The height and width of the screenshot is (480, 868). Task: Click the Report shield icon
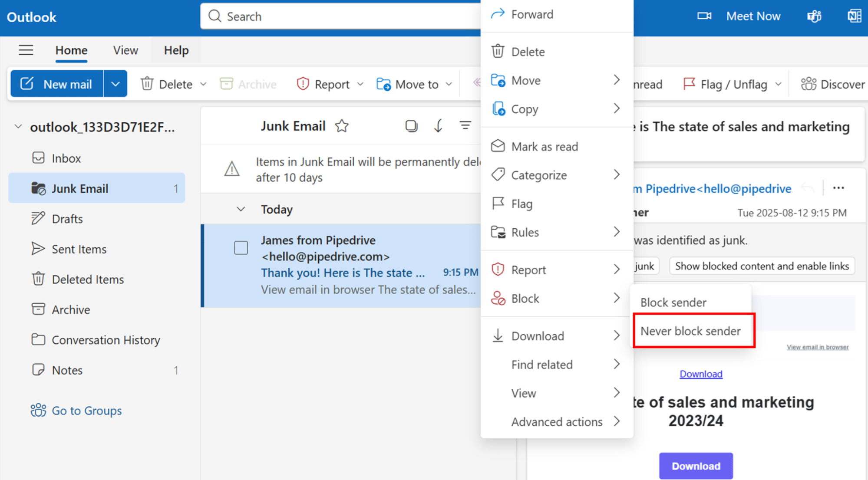click(303, 83)
